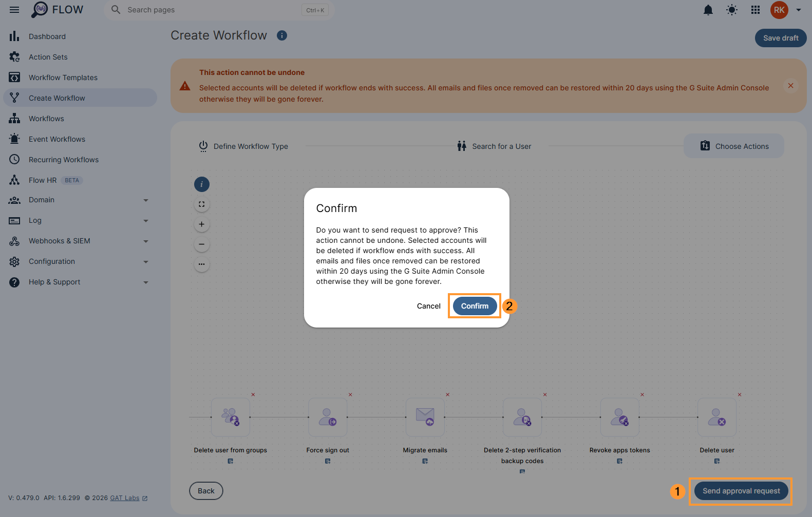Expand the Domain menu arrow
The width and height of the screenshot is (812, 517).
[x=146, y=200]
